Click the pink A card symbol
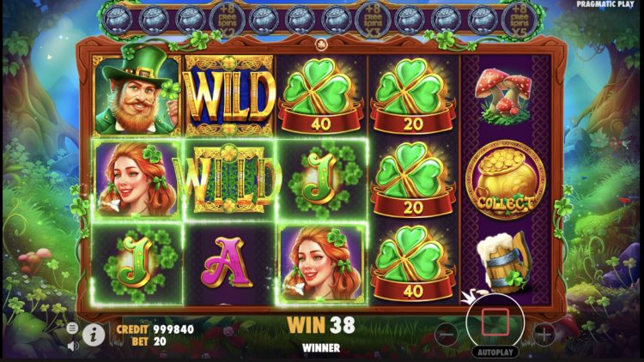The width and height of the screenshot is (644, 362). click(227, 262)
